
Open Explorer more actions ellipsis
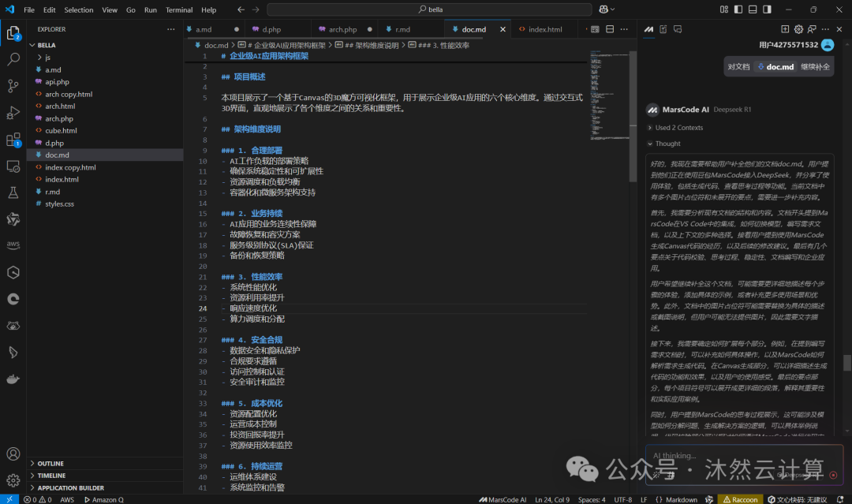point(171,29)
